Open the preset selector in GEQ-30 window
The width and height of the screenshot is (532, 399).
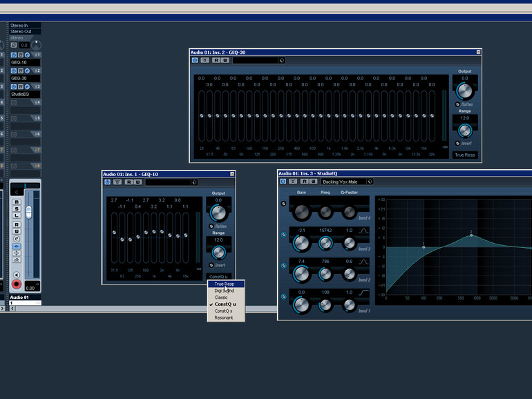[258, 60]
